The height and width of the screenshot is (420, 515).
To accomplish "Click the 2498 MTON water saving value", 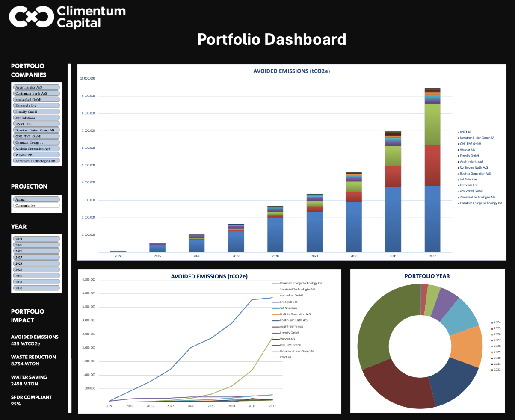I will pos(24,384).
